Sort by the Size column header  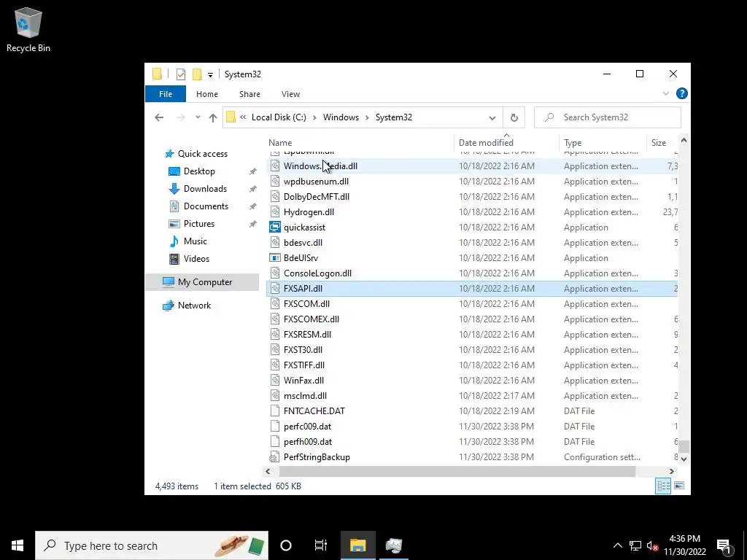(662, 142)
